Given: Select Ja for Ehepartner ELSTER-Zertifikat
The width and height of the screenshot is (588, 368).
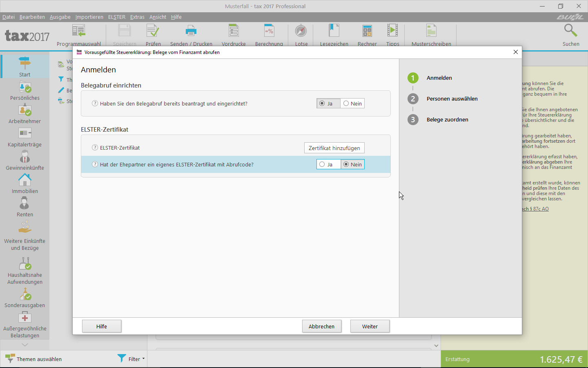Looking at the screenshot, I should [x=328, y=164].
